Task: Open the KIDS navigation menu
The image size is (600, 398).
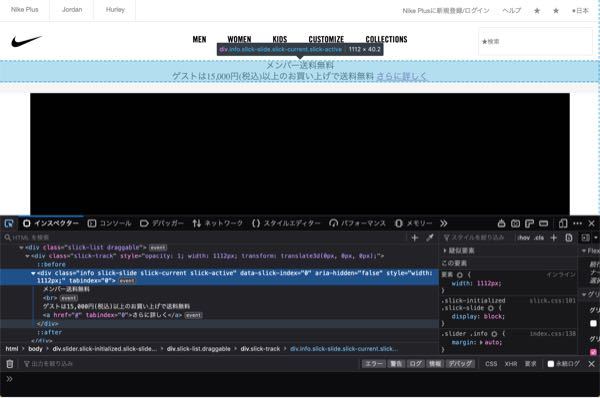Action: coord(280,39)
